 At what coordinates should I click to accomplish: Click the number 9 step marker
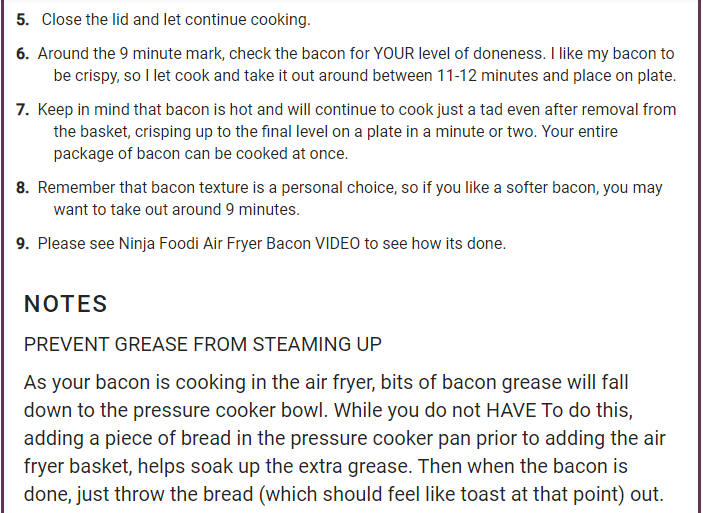[22, 244]
